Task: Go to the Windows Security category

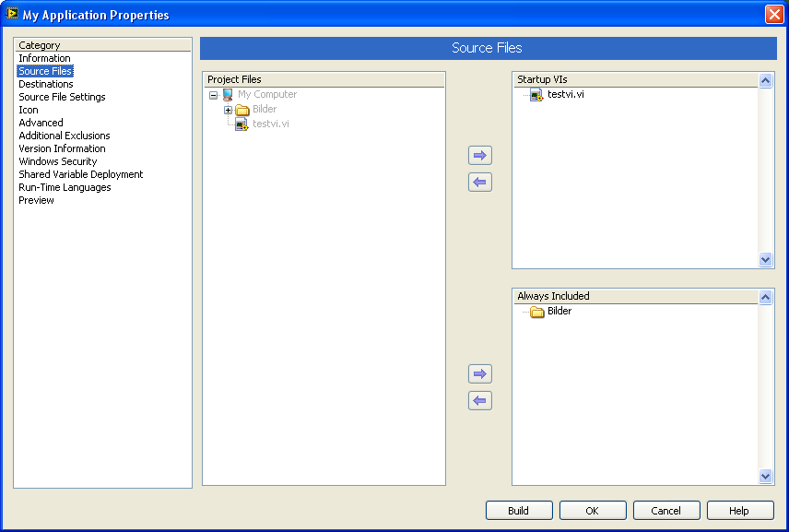Action: coord(57,161)
